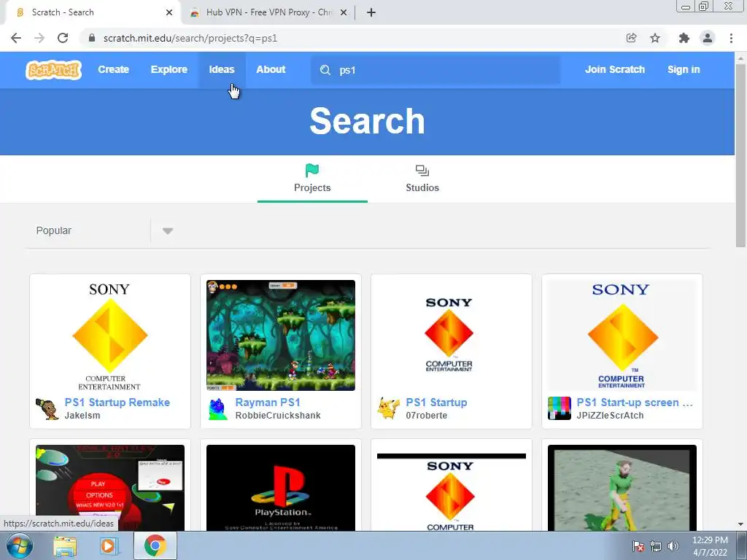Image resolution: width=747 pixels, height=560 pixels.
Task: Click the Join Scratch link
Action: (614, 69)
